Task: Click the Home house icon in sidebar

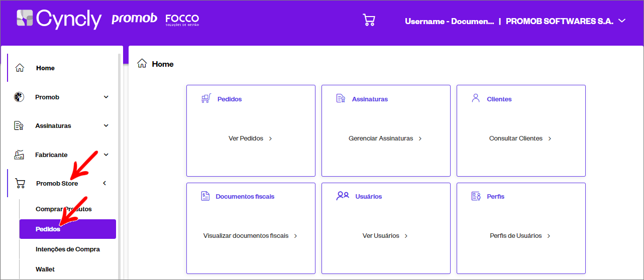Action: pyautogui.click(x=20, y=68)
